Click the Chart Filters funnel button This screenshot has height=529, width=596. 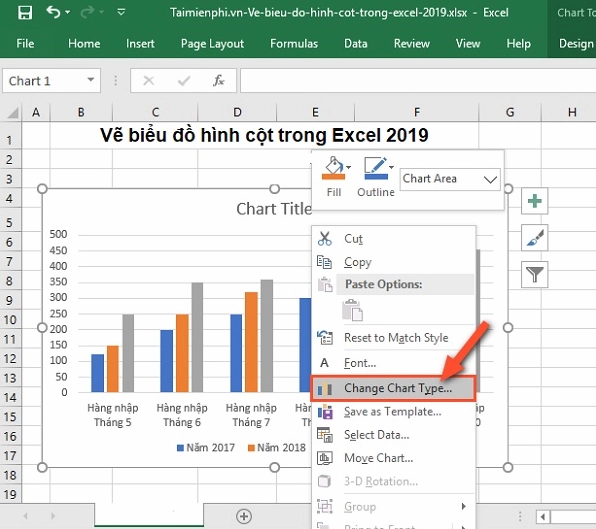click(x=534, y=274)
